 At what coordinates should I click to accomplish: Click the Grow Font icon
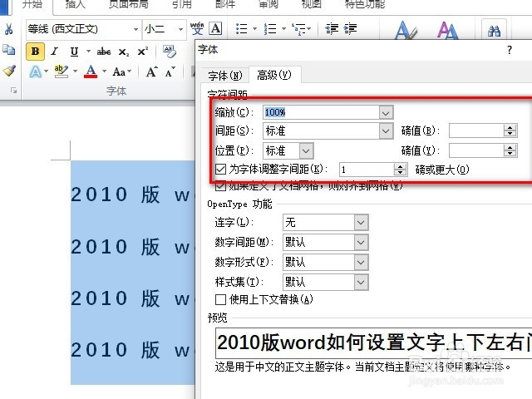(x=151, y=71)
